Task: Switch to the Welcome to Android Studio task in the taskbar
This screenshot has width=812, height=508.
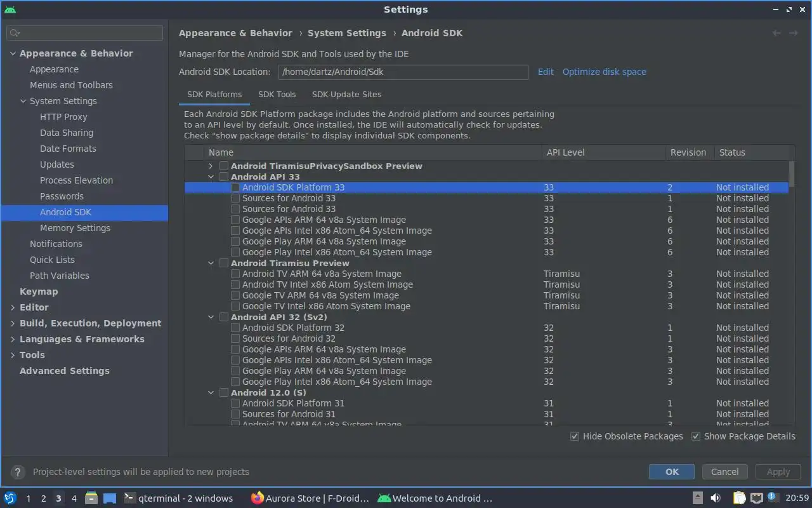Action: 435,498
